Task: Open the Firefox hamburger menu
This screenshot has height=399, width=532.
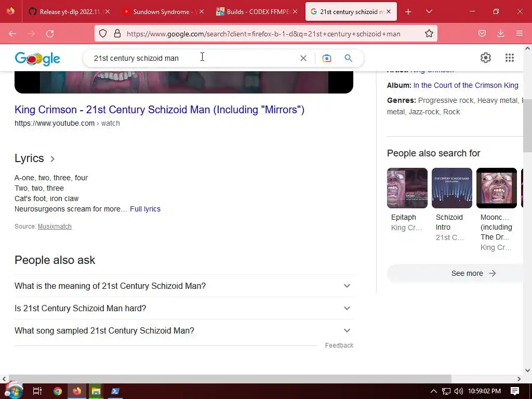Action: click(x=520, y=33)
